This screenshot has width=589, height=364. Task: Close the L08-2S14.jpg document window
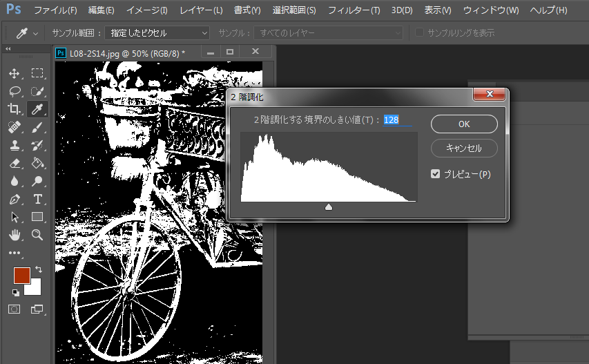pos(255,52)
